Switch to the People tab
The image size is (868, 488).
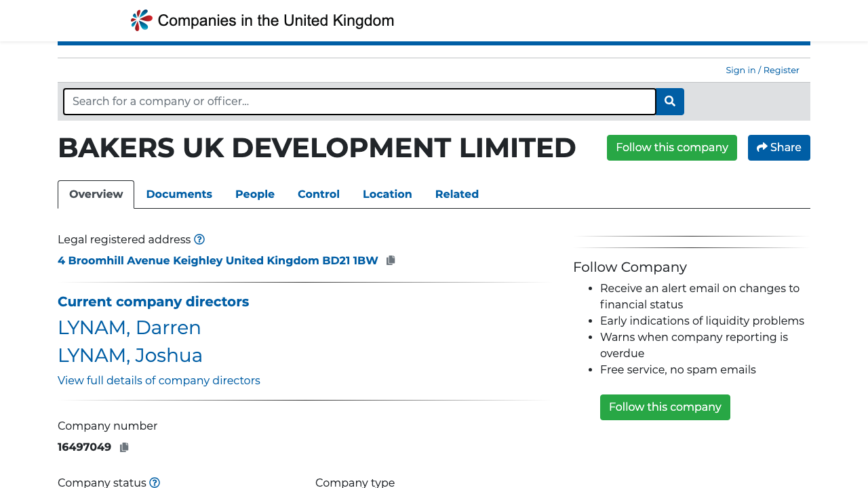[x=254, y=195]
